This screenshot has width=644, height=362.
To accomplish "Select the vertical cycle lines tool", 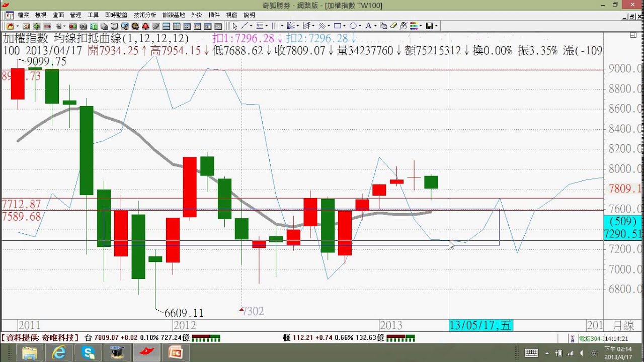I will pos(275,26).
